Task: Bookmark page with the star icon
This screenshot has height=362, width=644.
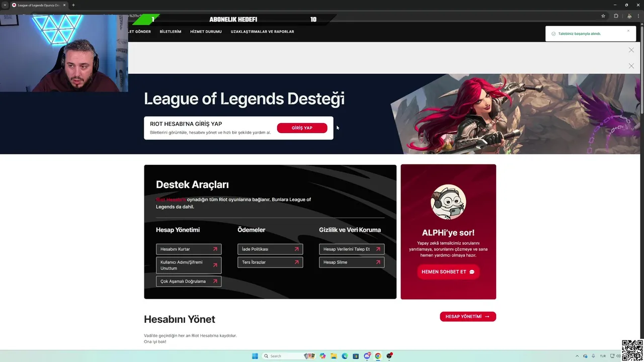Action: (x=603, y=16)
